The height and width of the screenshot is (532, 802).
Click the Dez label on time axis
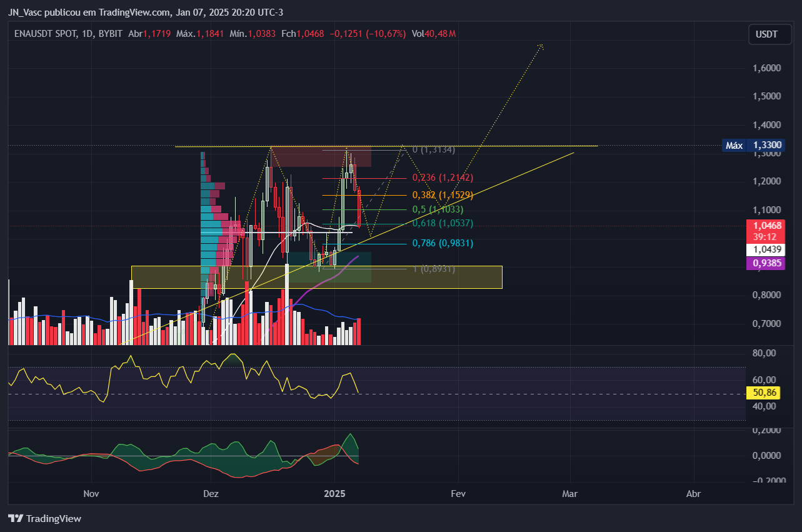coord(211,493)
